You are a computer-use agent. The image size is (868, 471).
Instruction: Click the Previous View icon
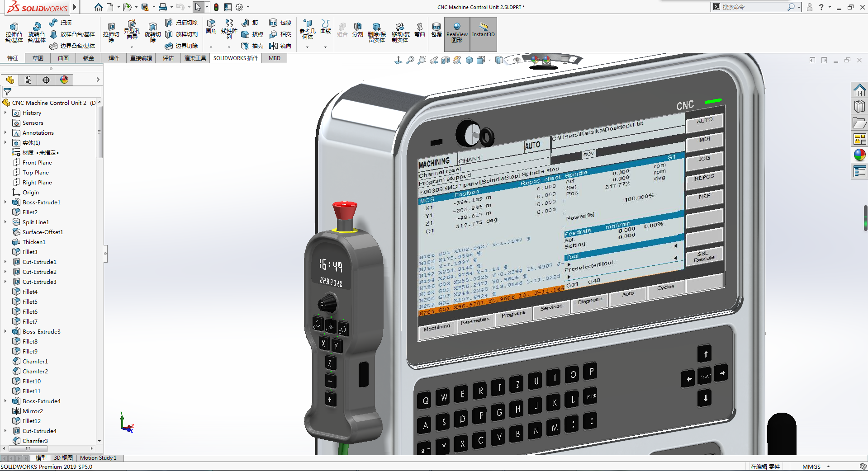click(x=434, y=60)
